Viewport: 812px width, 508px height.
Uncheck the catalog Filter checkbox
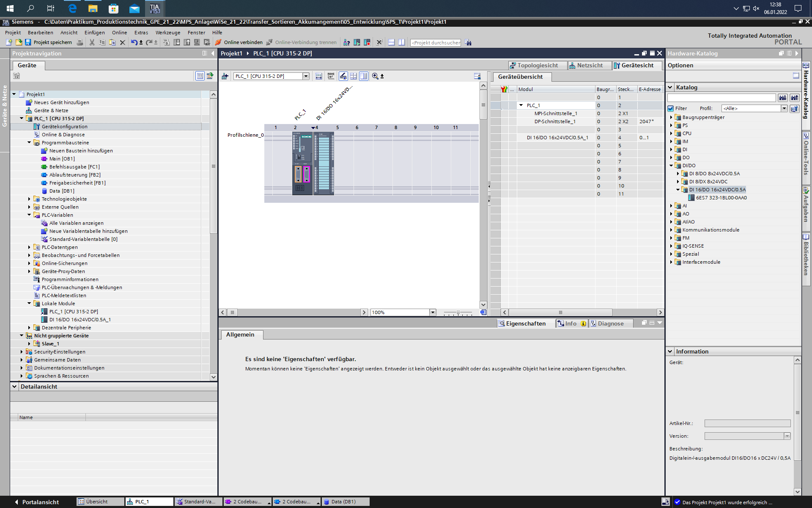click(x=671, y=108)
